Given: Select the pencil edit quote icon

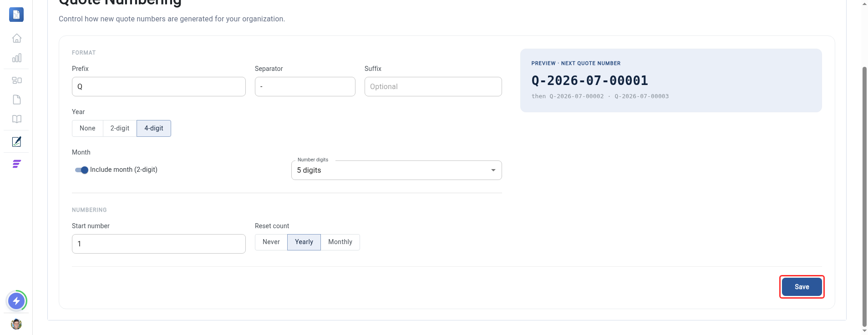Looking at the screenshot, I should (x=17, y=141).
